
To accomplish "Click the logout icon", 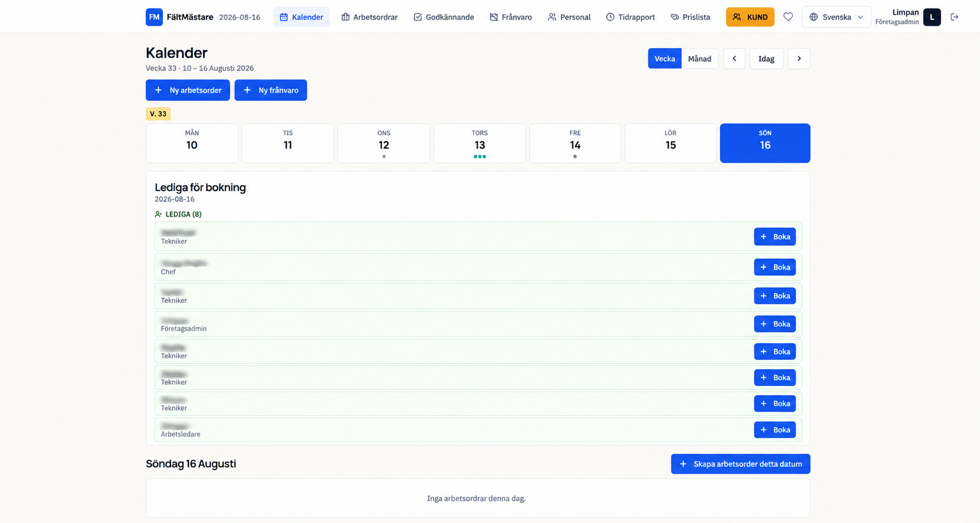I will click(x=954, y=17).
